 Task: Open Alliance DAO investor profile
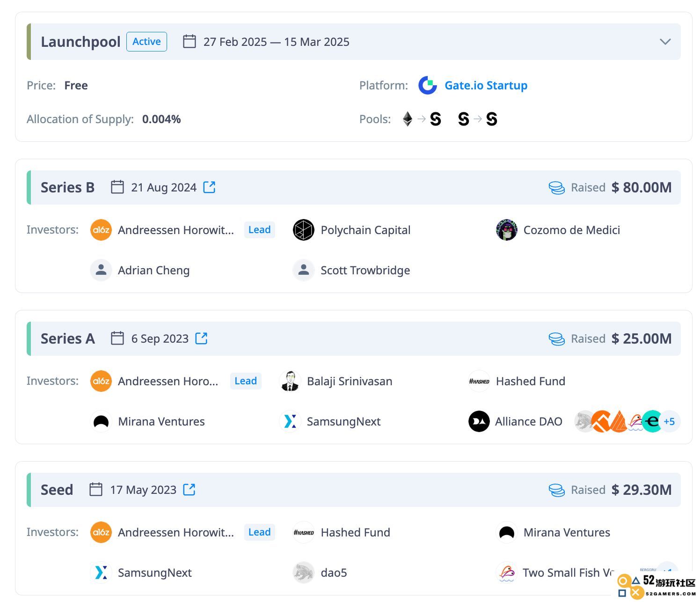click(x=529, y=421)
